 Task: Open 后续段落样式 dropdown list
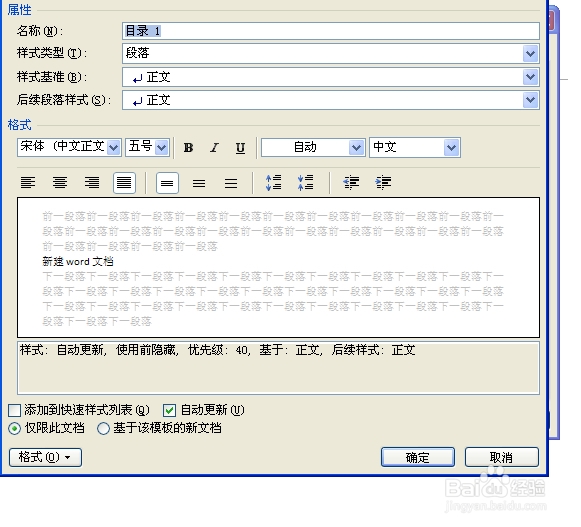531,100
